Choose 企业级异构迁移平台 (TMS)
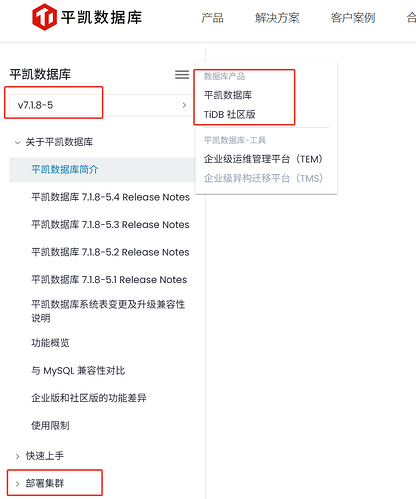Image resolution: width=416 pixels, height=499 pixels. click(263, 178)
